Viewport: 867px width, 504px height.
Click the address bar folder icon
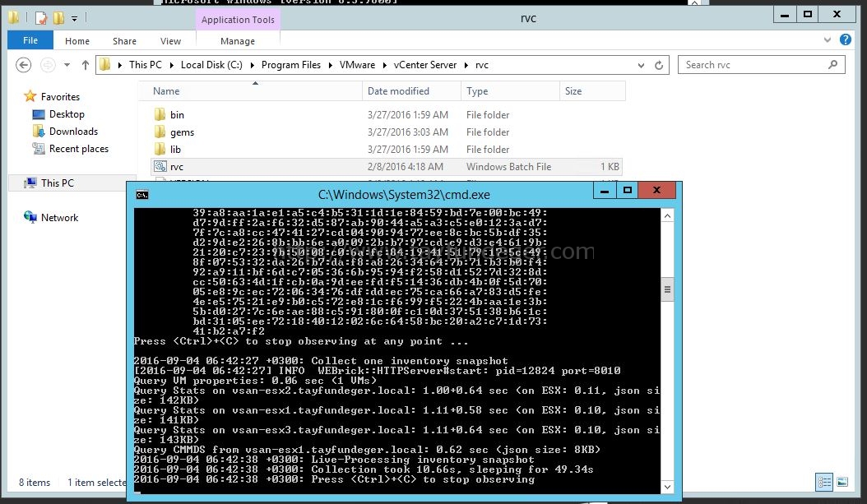pyautogui.click(x=105, y=65)
